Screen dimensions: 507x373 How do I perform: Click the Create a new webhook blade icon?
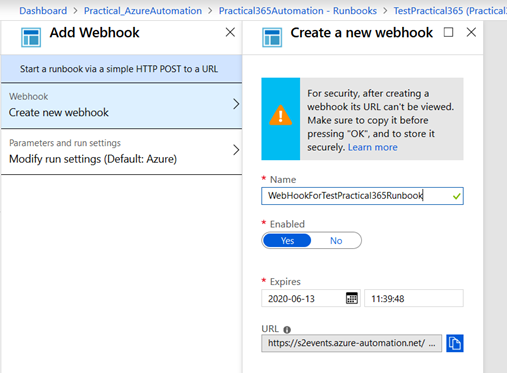(x=272, y=37)
